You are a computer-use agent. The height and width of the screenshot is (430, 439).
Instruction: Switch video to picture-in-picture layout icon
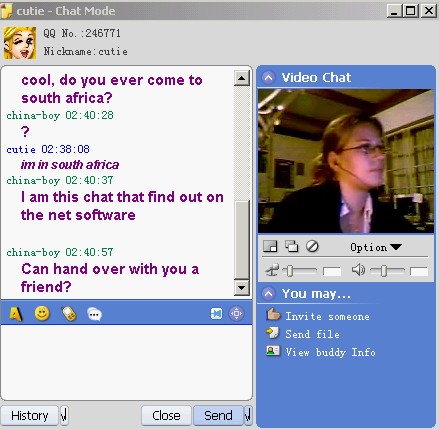(270, 247)
